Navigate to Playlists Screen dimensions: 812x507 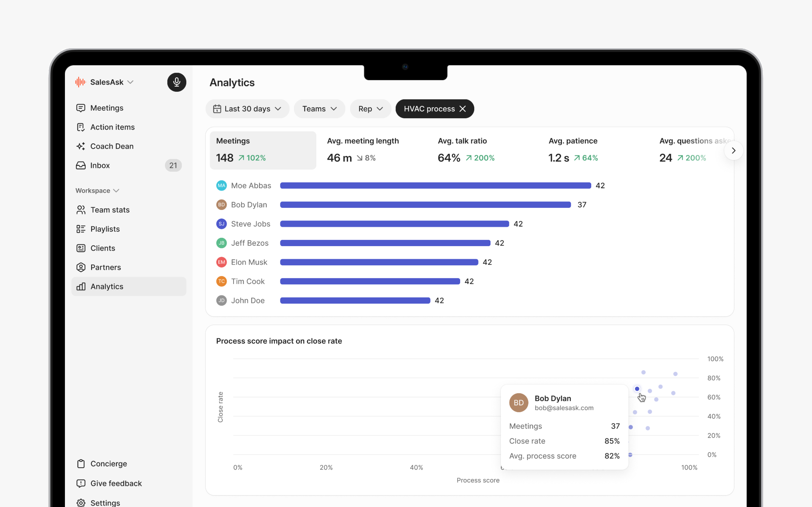point(105,229)
